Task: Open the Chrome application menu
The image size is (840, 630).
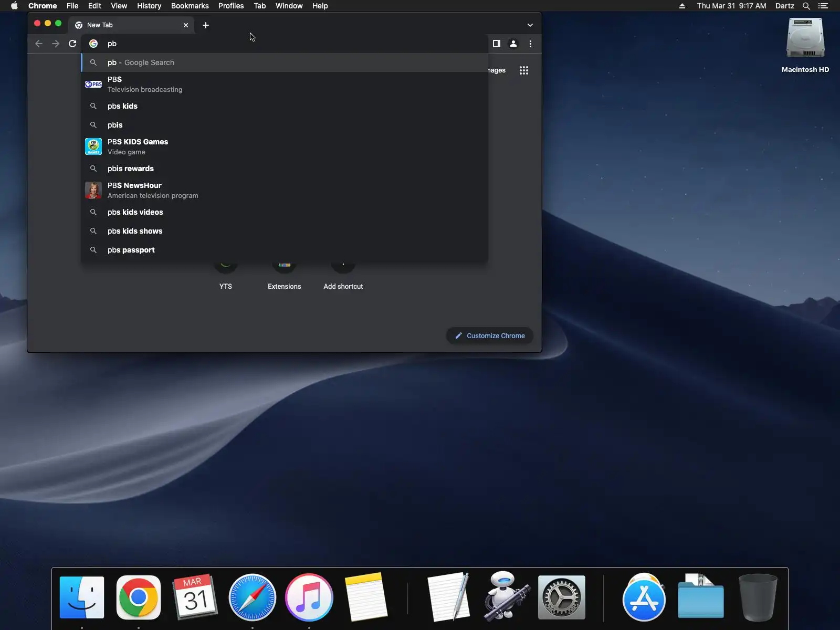Action: (x=43, y=6)
